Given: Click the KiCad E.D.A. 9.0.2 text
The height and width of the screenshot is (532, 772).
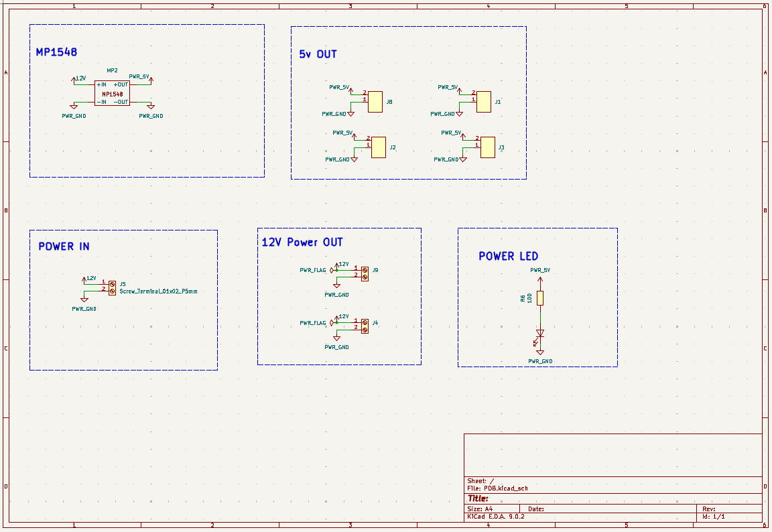Looking at the screenshot, I should point(496,517).
